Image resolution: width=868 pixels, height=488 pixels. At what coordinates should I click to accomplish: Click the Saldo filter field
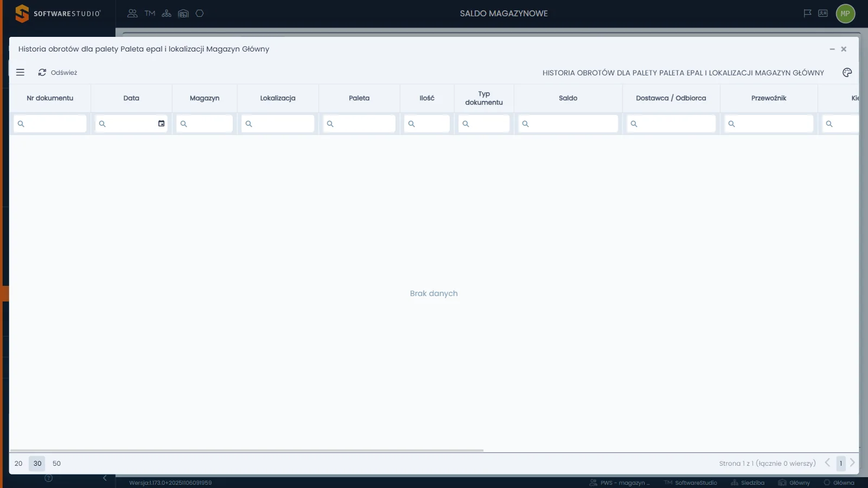click(568, 124)
